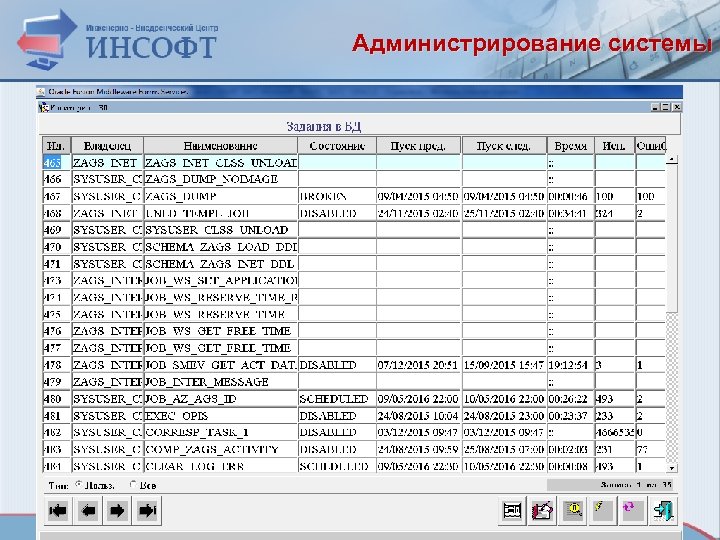Click the 'Задания в БД' title
Image resolution: width=720 pixels, height=540 pixels.
[x=324, y=126]
